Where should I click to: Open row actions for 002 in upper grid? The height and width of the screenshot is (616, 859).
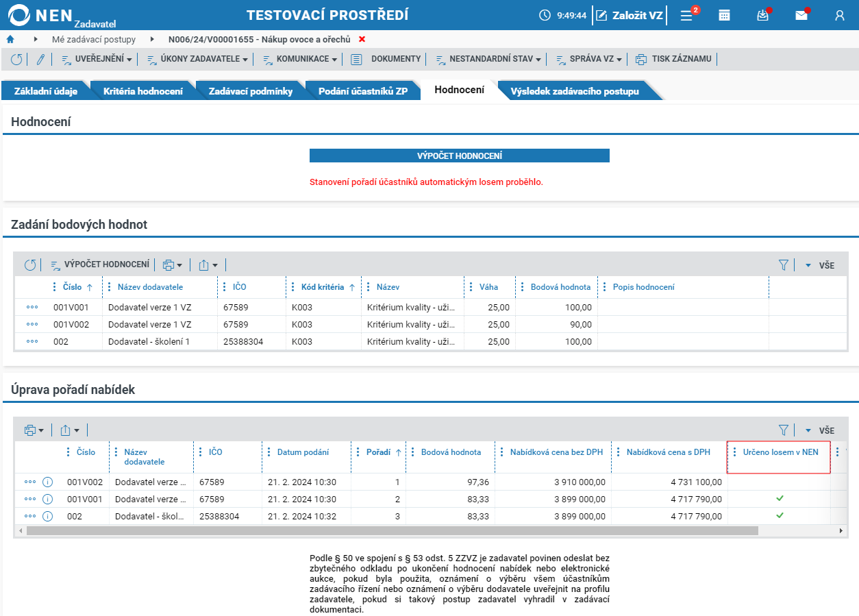(x=32, y=341)
